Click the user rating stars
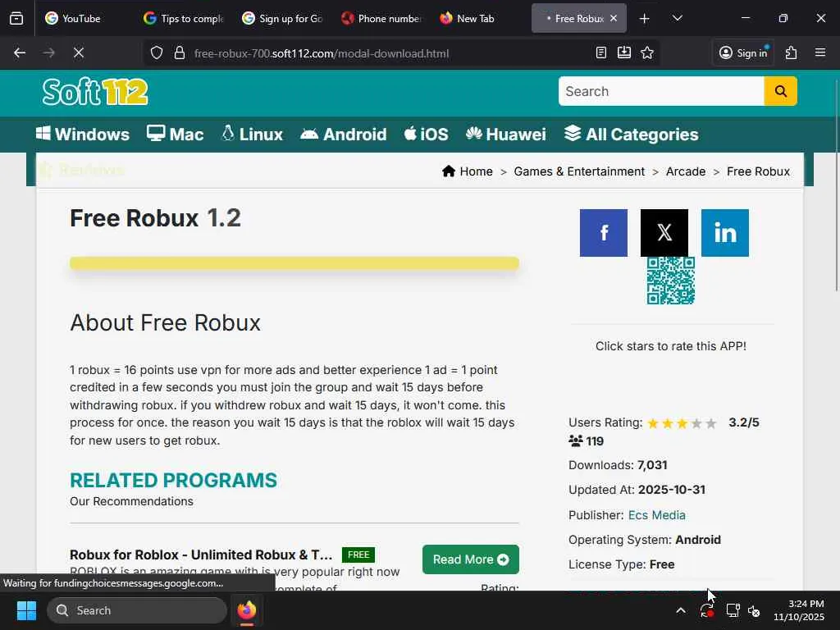 point(682,423)
